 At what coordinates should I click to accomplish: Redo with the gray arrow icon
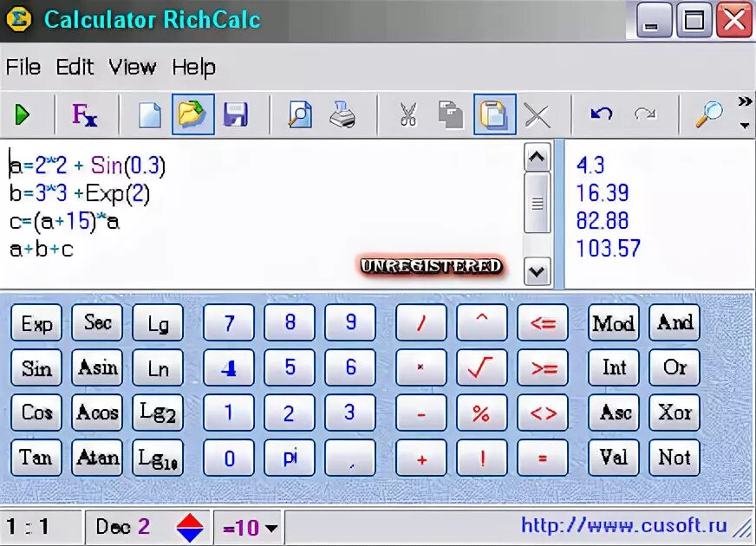pos(645,114)
